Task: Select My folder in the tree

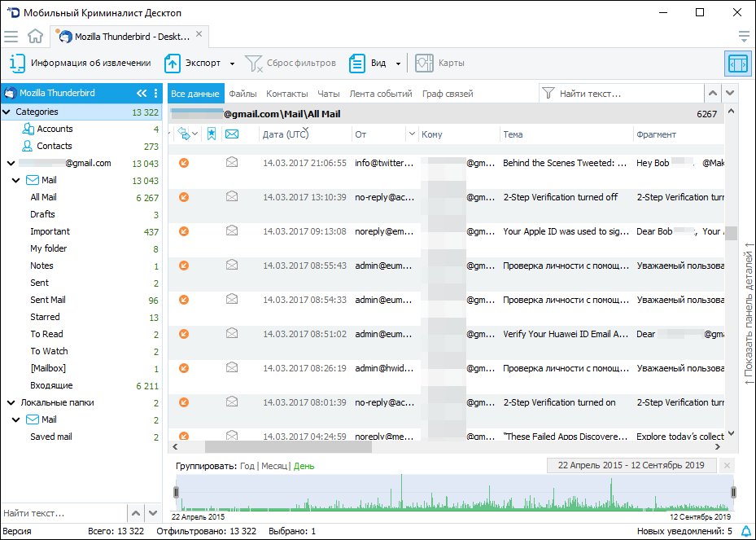Action: 48,248
